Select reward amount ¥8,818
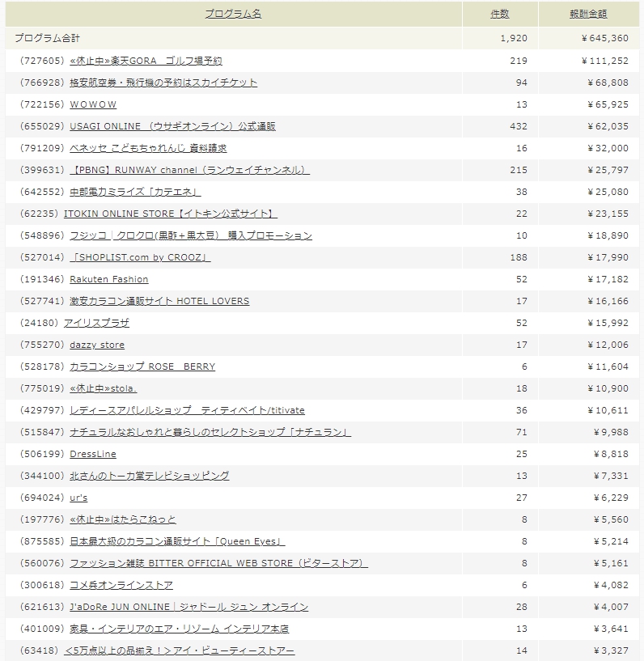This screenshot has height=661, width=644. (611, 455)
